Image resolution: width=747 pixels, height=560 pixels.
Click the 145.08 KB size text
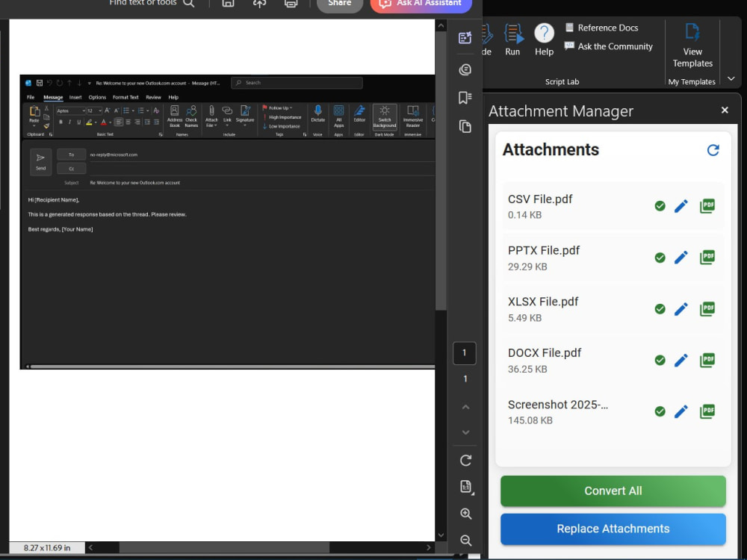point(530,420)
